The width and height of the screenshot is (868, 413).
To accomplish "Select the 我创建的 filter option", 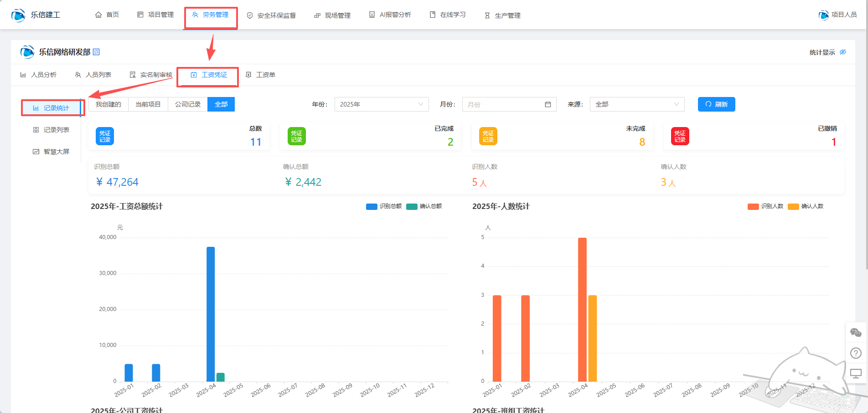I will 108,104.
